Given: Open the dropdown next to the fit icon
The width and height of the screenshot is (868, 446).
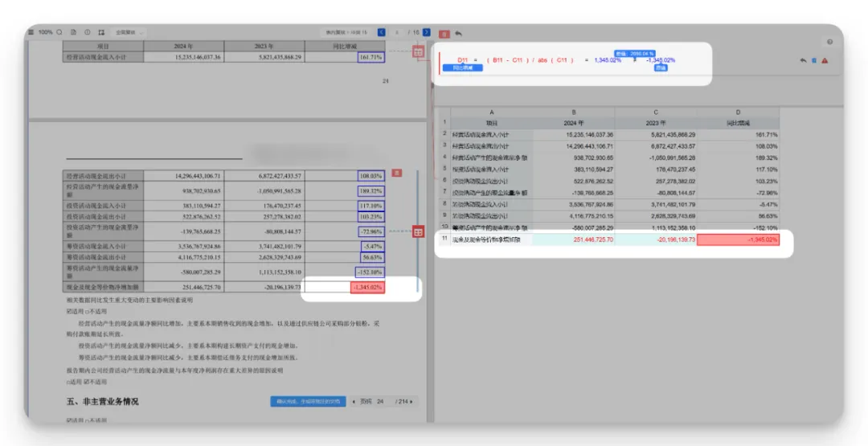Looking at the screenshot, I should click(x=129, y=32).
